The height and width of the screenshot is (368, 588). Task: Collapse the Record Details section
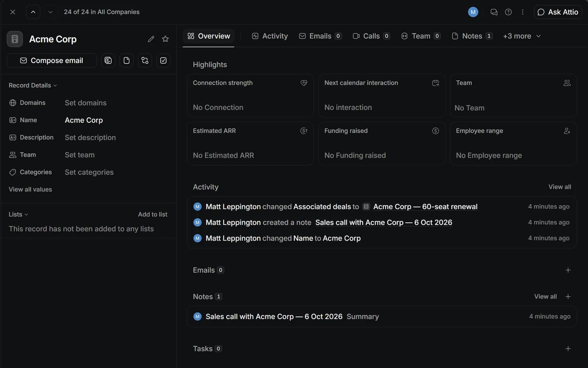coord(33,85)
